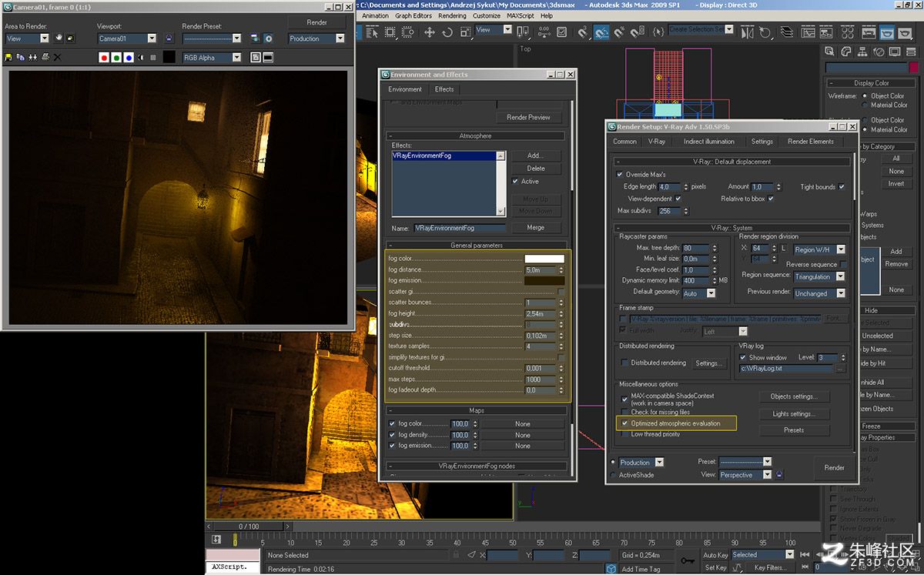Viewport: 924px width, 575px height.
Task: Toggle the Angle Snap icon in the main toolbar
Action: 601,32
